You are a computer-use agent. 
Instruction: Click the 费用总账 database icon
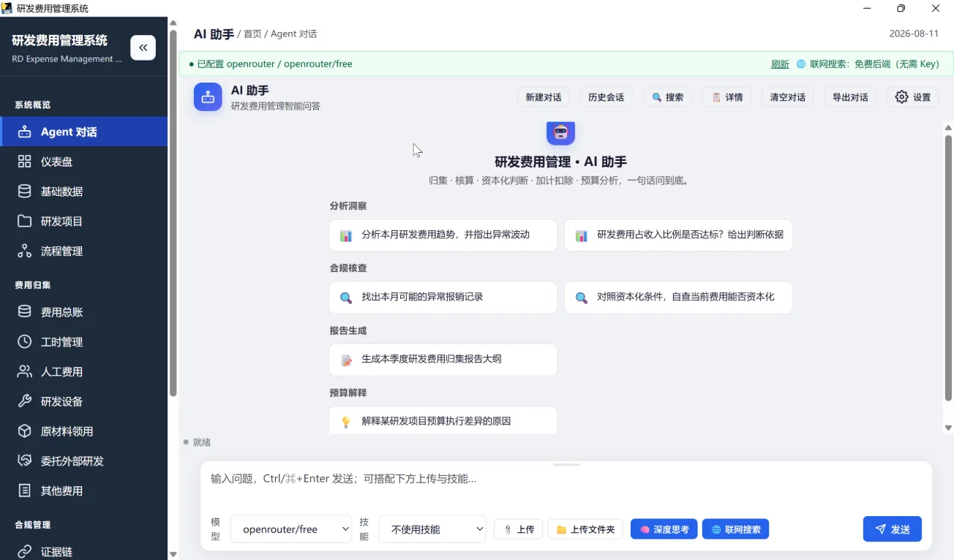click(25, 312)
